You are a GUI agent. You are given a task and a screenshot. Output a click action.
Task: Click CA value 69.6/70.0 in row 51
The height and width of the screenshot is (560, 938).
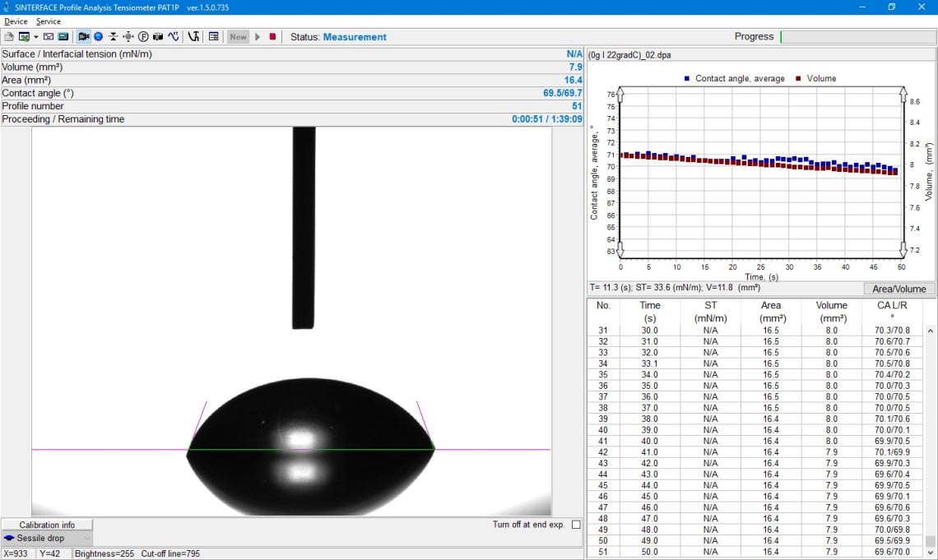coord(892,553)
